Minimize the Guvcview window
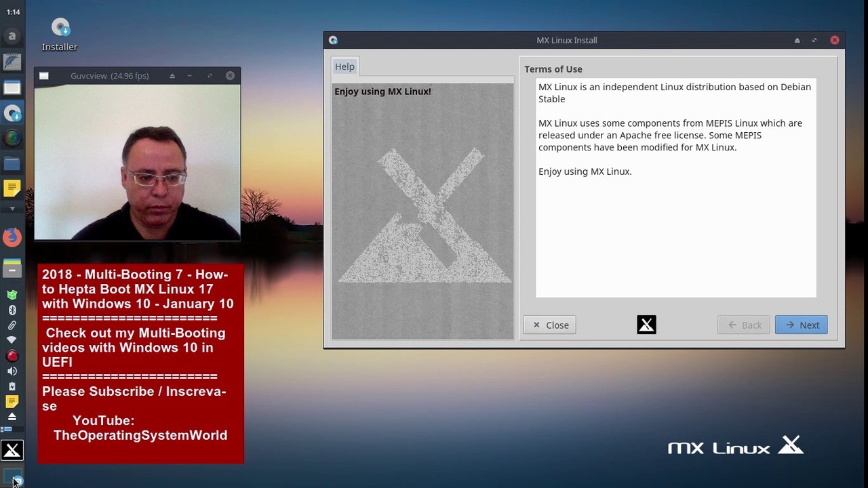Screen dimensions: 868x488 pos(190,76)
